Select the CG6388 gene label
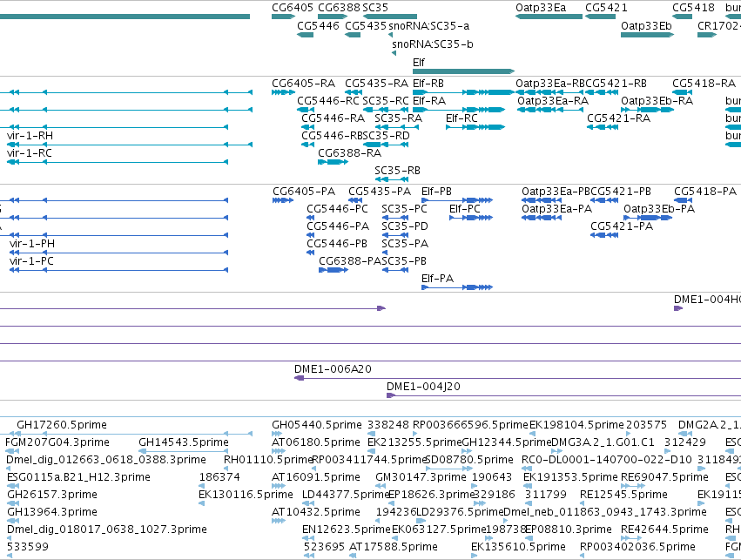Viewport: 741px width, 560px height. click(339, 8)
